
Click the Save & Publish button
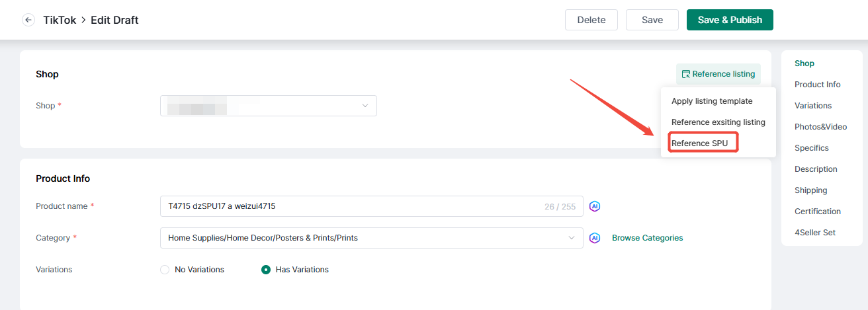coord(730,20)
